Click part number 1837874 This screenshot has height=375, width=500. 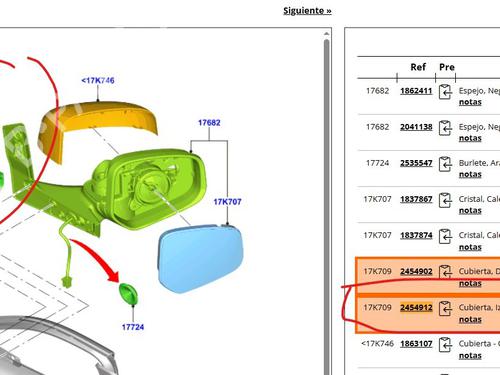(x=416, y=235)
